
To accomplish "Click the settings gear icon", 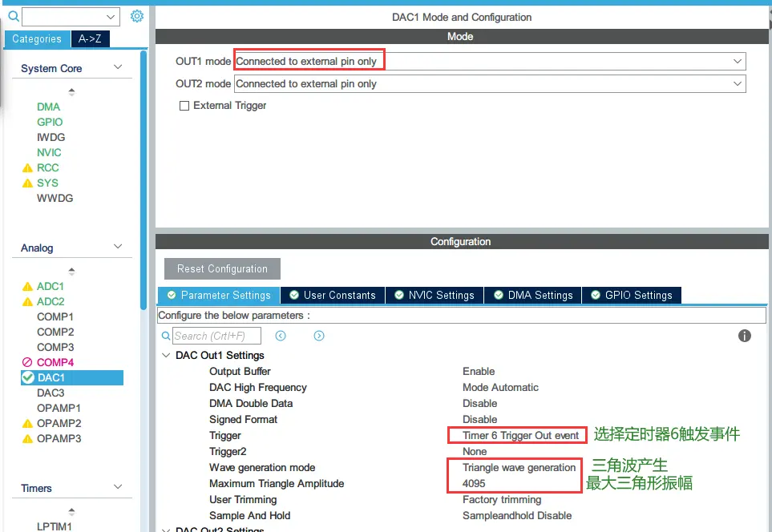I will (136, 16).
